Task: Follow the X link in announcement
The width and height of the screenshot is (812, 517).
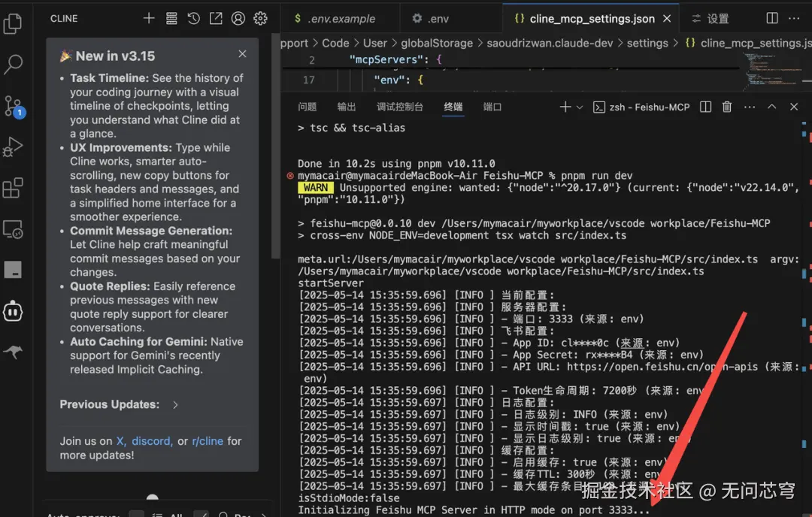Action: coord(120,441)
